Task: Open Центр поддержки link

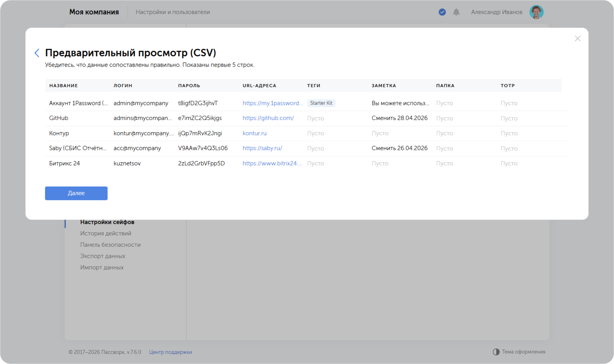Action: [170, 352]
